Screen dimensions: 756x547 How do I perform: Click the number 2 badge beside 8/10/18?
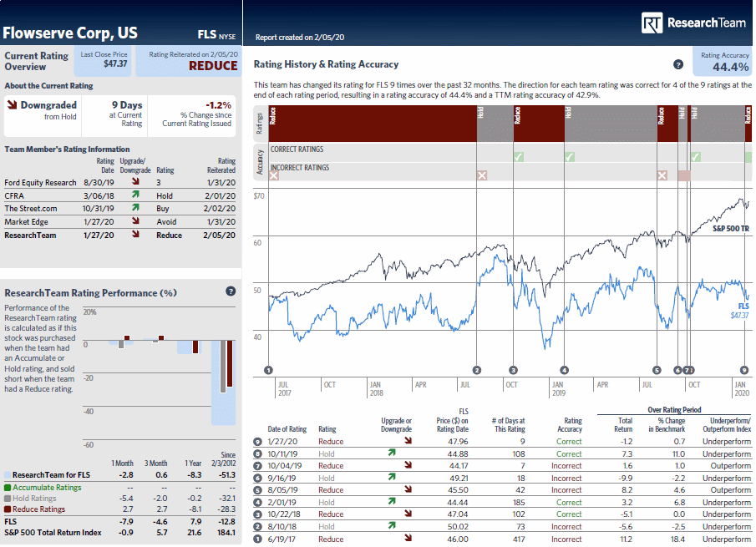point(258,527)
